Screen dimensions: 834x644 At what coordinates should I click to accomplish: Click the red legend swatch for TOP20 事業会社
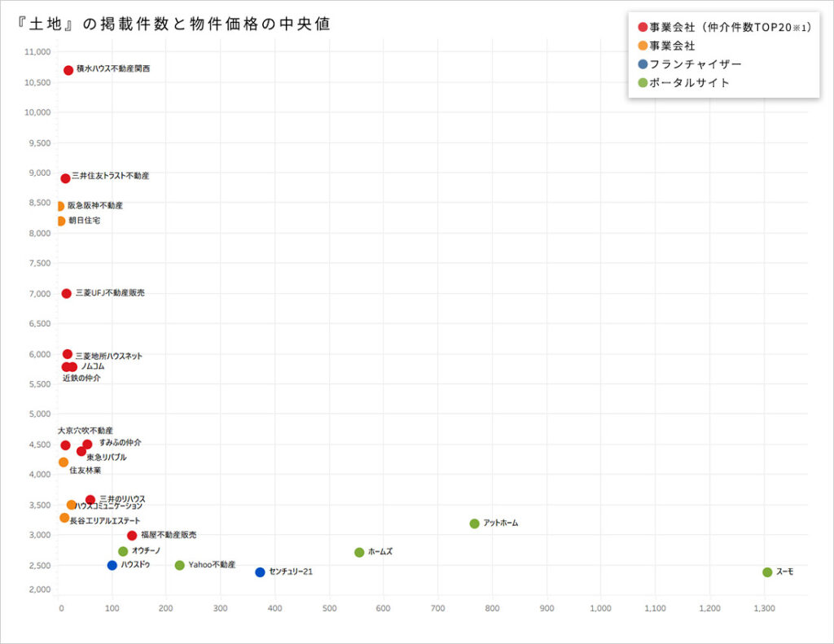[643, 28]
